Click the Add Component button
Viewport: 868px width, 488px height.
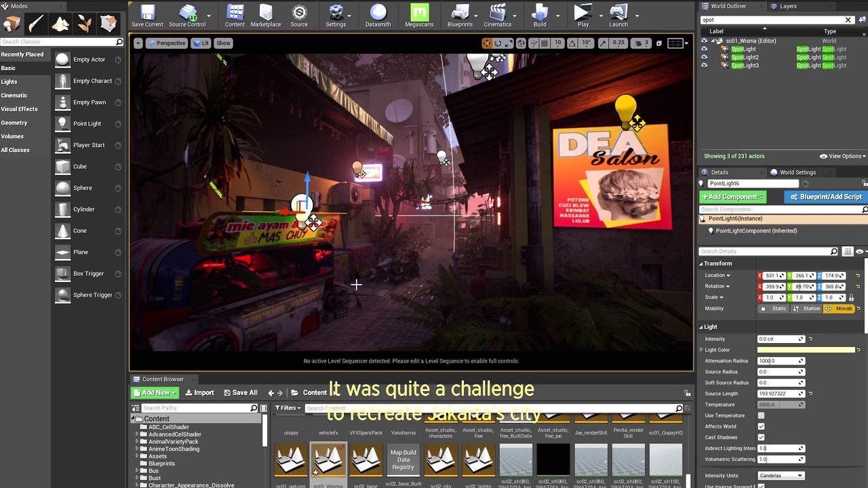[x=732, y=197]
